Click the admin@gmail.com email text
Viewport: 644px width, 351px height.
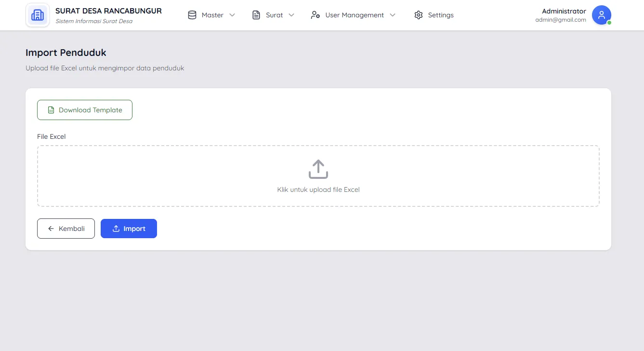[x=561, y=20]
